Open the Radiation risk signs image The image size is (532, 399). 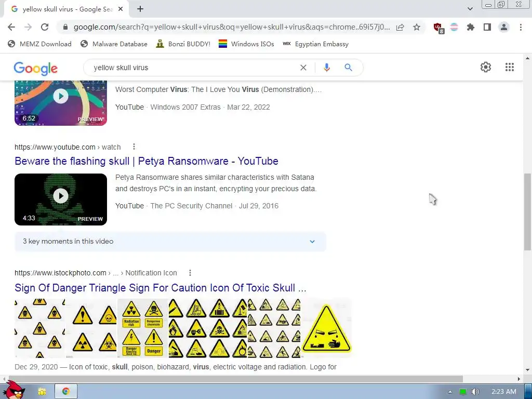click(x=143, y=328)
